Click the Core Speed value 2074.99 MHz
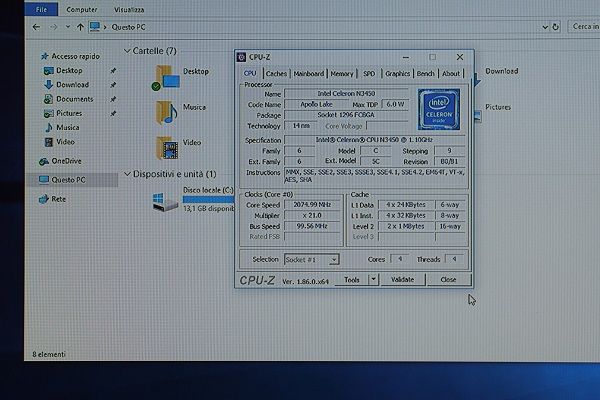 tap(312, 205)
